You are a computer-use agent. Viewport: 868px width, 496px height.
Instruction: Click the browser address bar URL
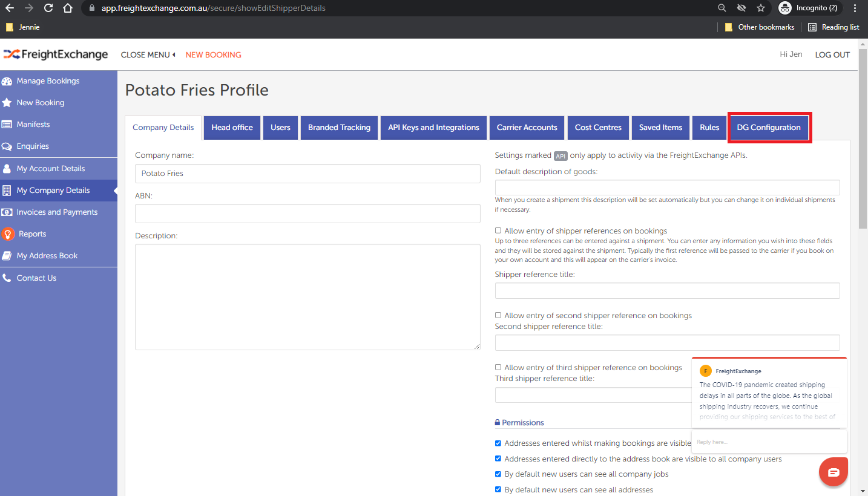(214, 8)
